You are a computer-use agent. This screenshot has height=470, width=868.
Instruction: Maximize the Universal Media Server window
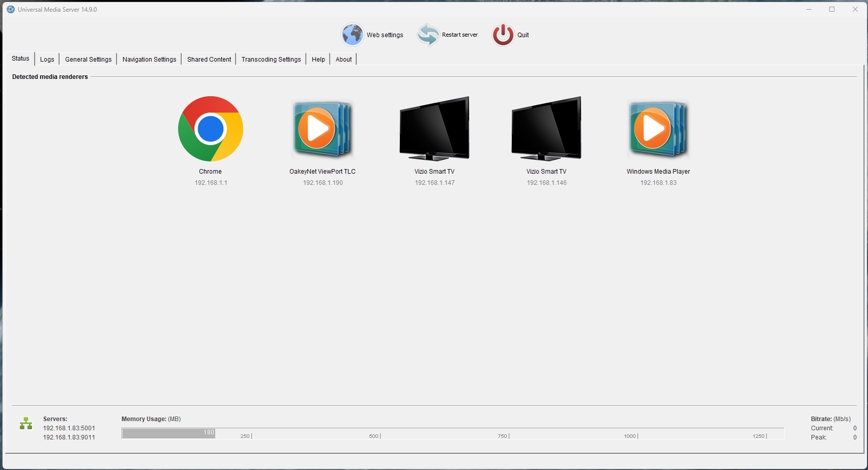point(832,9)
